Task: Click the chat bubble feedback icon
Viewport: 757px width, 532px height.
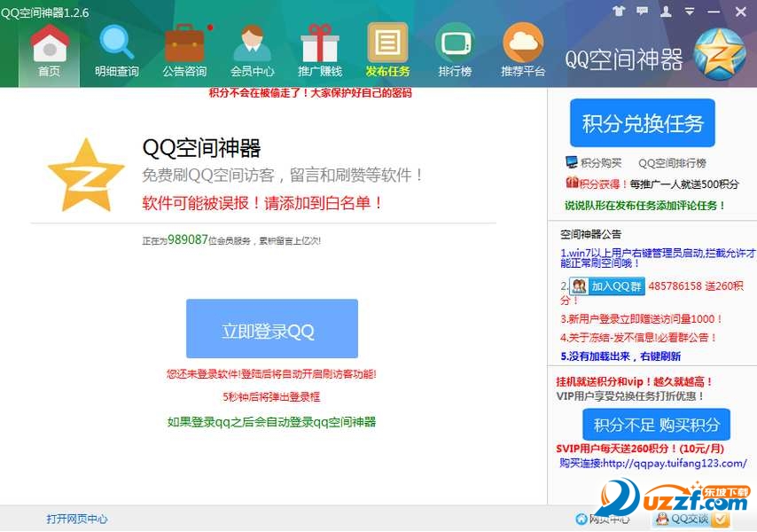Action: pyautogui.click(x=642, y=11)
